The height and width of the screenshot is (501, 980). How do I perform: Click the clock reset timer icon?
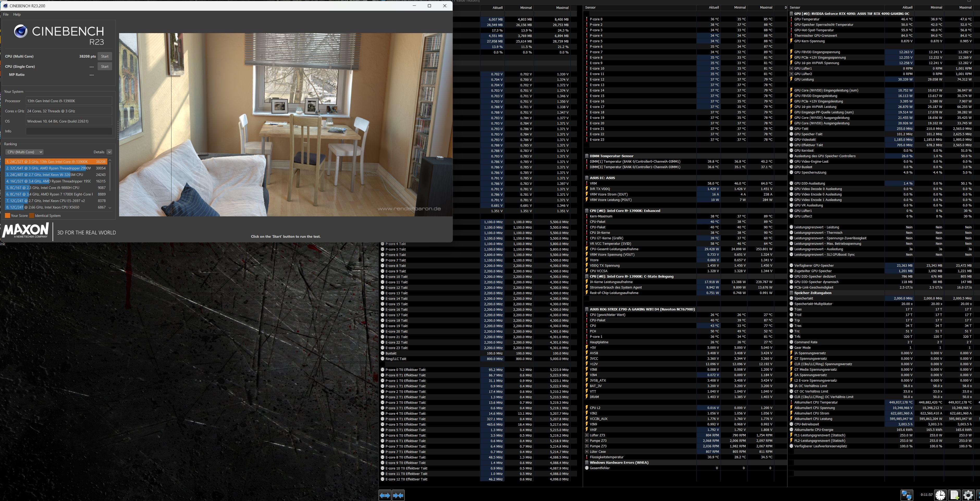coord(940,495)
